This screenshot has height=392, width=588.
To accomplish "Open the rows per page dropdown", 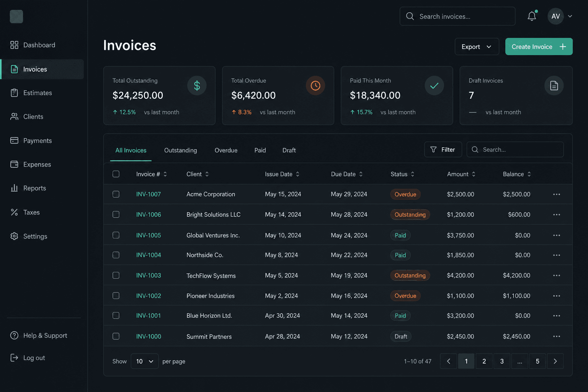I will (x=145, y=361).
